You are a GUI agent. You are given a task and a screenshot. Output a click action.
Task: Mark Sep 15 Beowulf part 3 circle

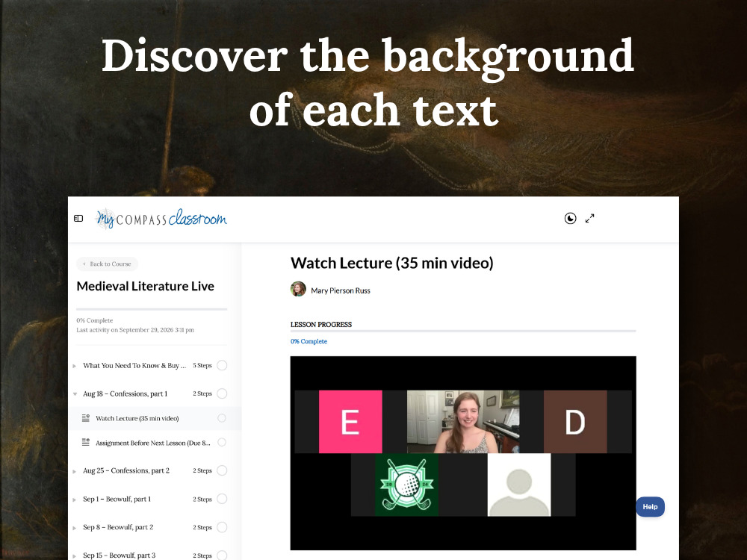pyautogui.click(x=222, y=555)
